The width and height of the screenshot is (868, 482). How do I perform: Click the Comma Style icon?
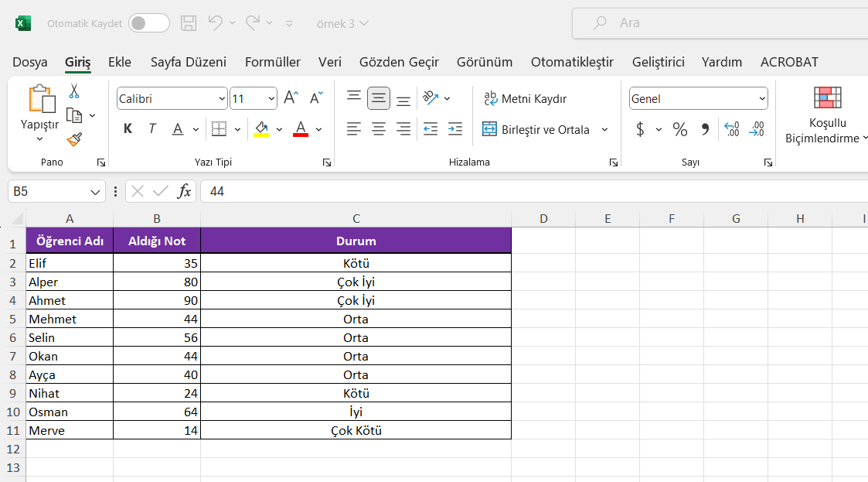click(x=705, y=129)
